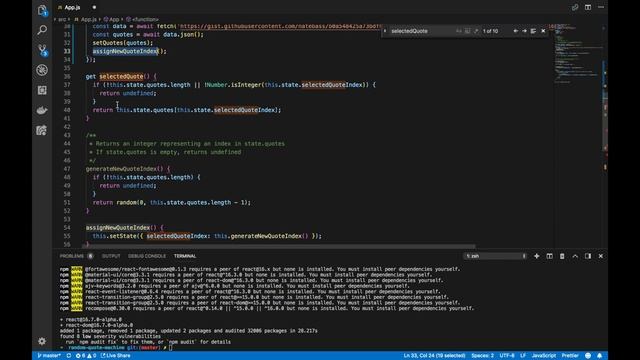
Task: Toggle Use Regular Expression in find widget
Action: coord(476,31)
